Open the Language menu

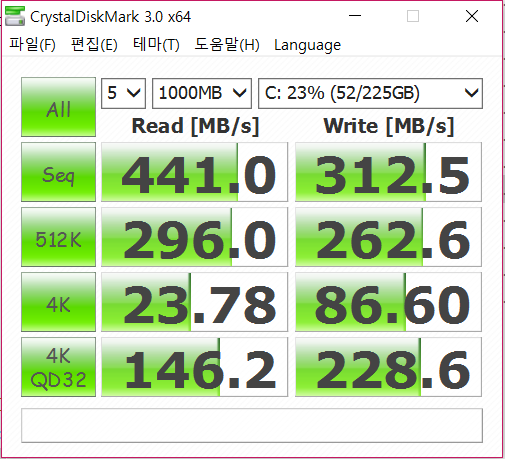(307, 45)
